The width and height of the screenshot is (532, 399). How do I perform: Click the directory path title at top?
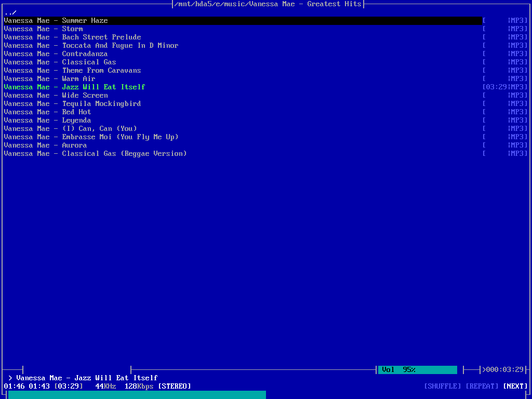(268, 4)
